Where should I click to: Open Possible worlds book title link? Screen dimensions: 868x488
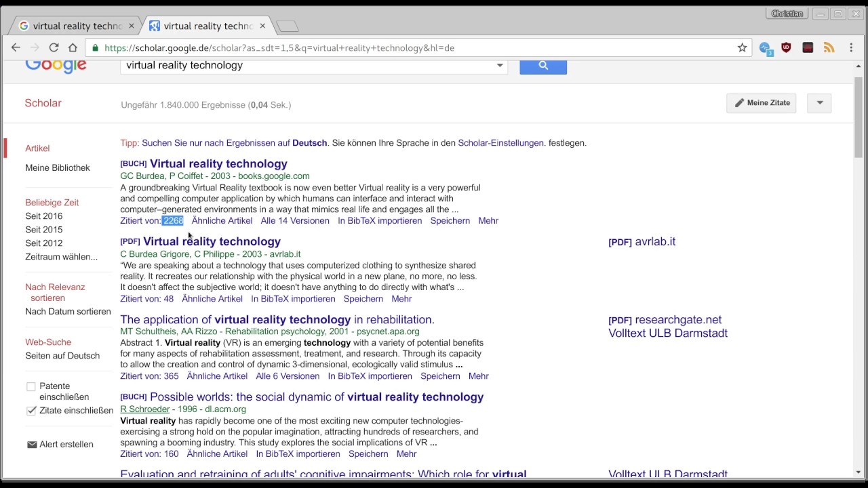pyautogui.click(x=317, y=397)
